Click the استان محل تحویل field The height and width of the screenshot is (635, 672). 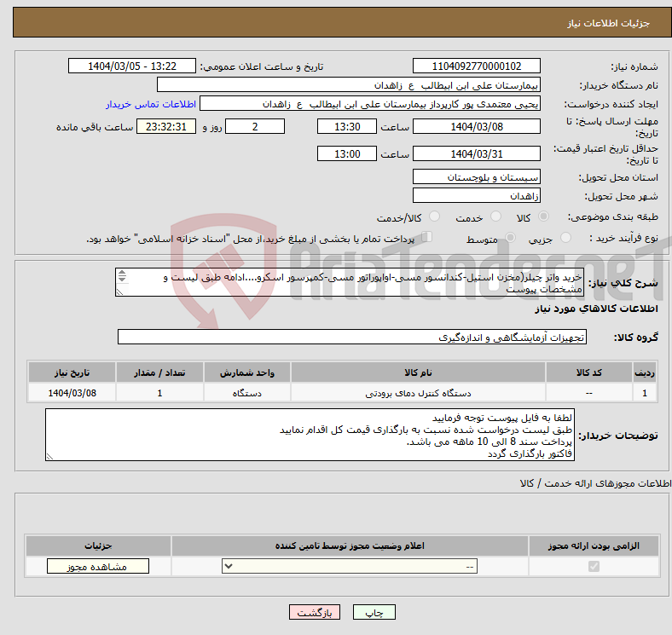(x=476, y=177)
